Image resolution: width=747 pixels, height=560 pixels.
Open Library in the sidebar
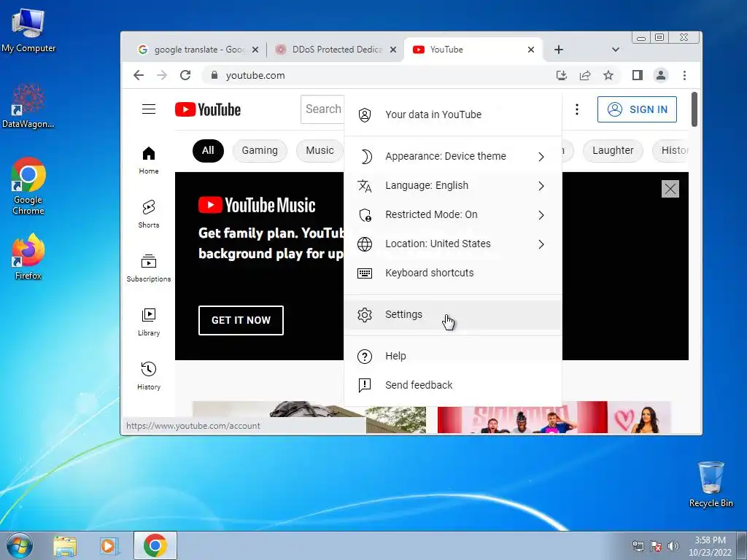coord(149,322)
